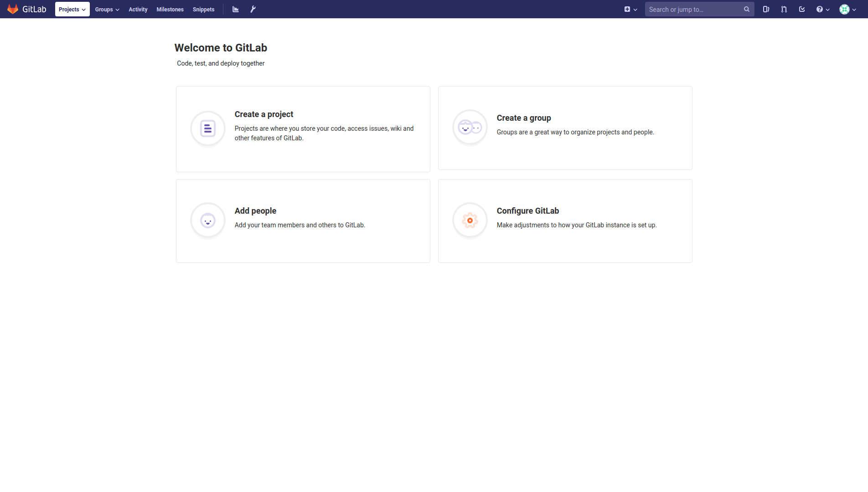The height and width of the screenshot is (492, 868).
Task: Click the GitLab wordmark text in the navbar
Action: pos(34,9)
